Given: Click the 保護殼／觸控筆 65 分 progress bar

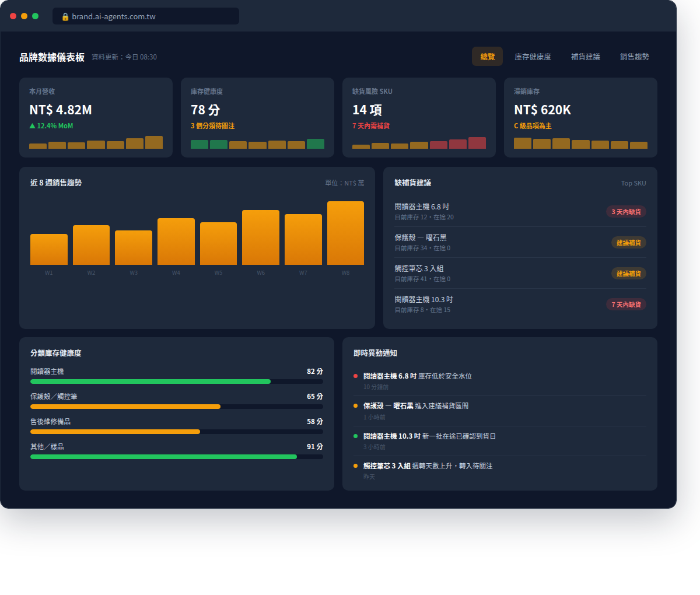Looking at the screenshot, I should tap(177, 407).
